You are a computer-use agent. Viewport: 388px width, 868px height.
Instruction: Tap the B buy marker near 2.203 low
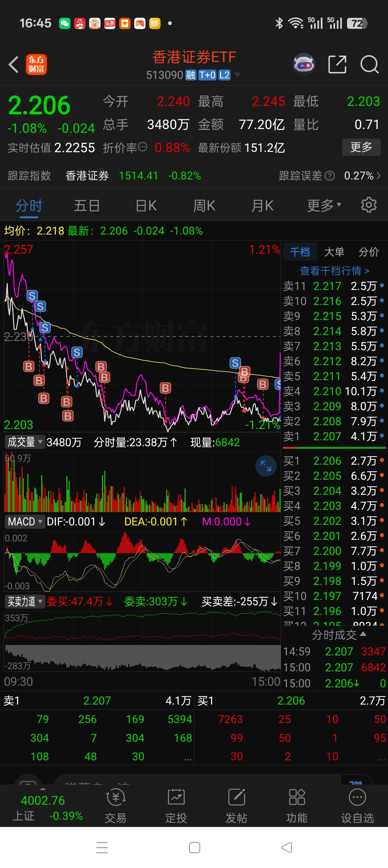pos(68,416)
